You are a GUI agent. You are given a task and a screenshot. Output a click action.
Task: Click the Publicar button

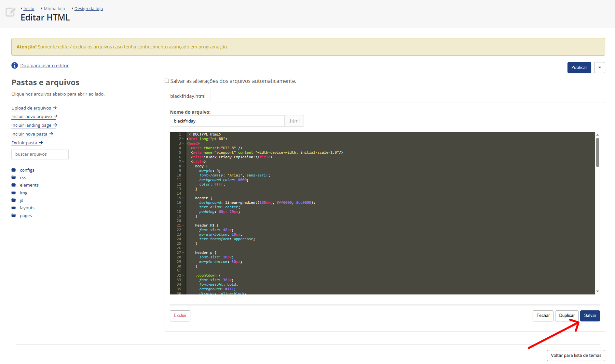click(x=579, y=68)
